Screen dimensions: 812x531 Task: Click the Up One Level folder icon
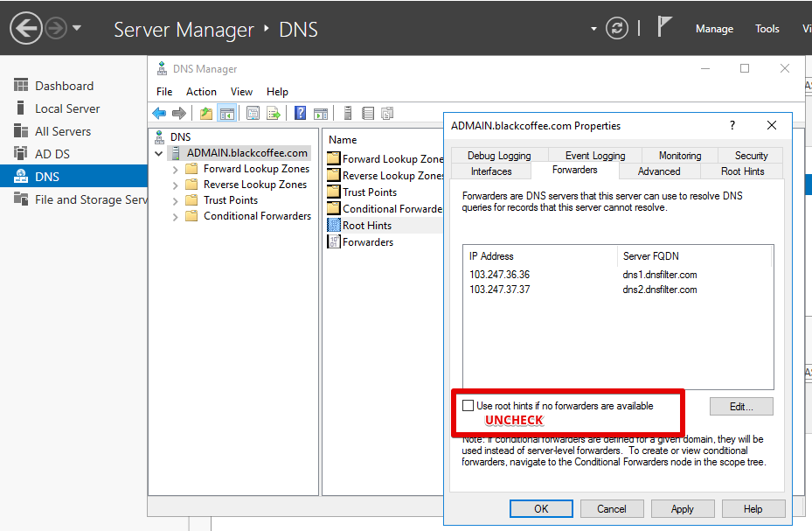coord(206,113)
